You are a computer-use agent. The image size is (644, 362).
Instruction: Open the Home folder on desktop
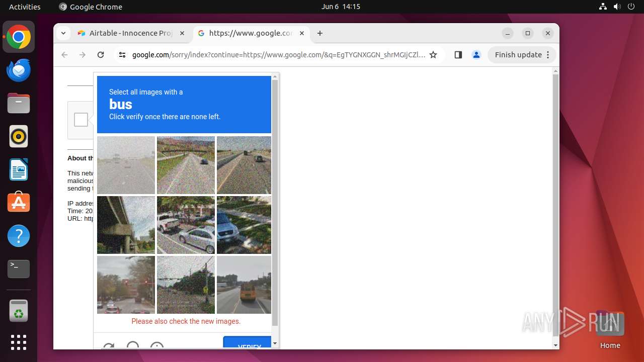(610, 329)
